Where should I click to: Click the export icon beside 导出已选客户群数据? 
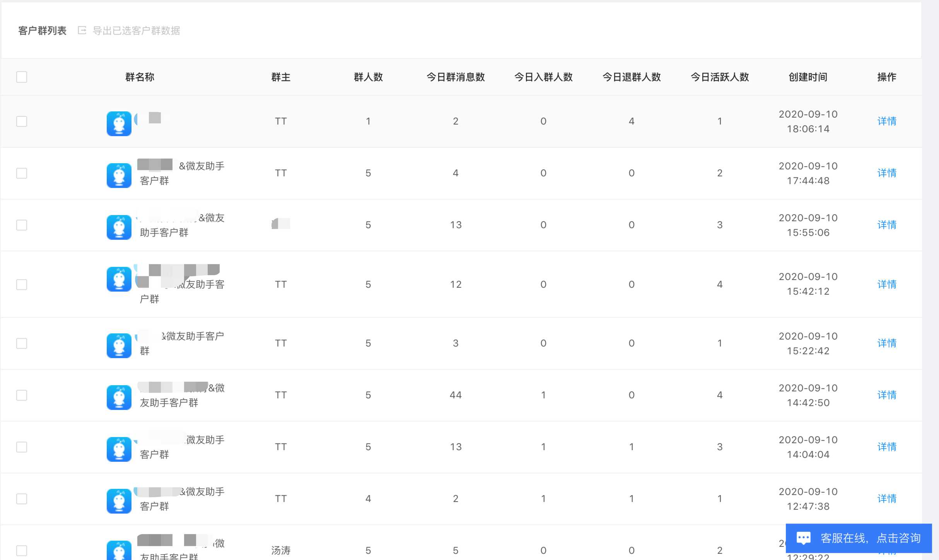tap(82, 30)
